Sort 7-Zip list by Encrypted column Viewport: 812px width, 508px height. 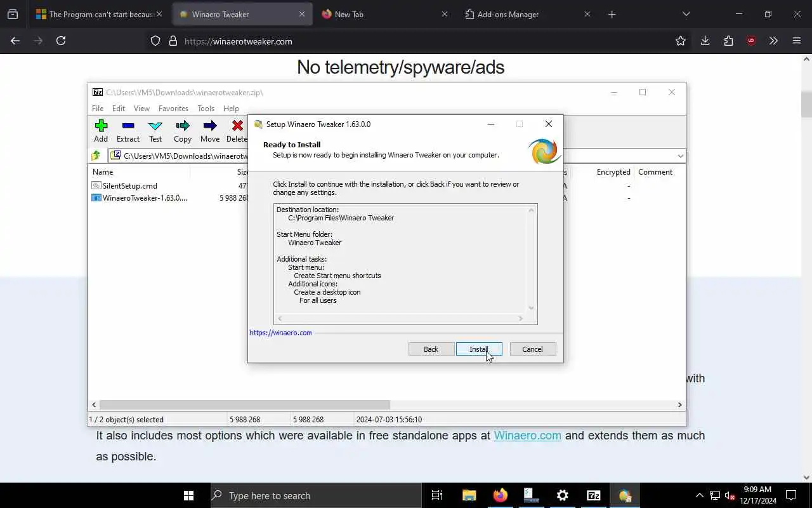click(613, 172)
